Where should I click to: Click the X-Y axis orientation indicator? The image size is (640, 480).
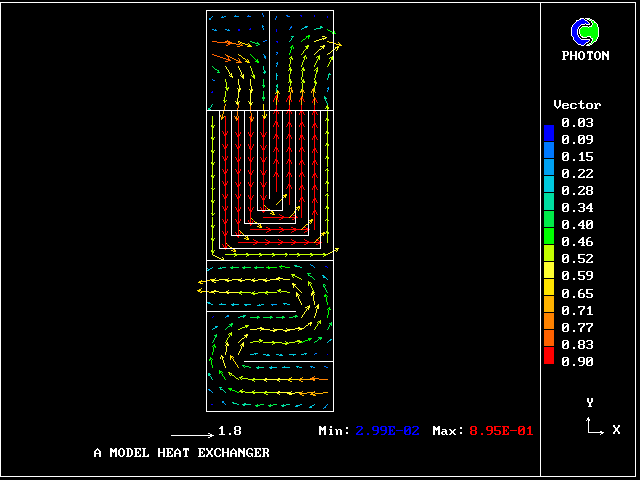coord(594,426)
